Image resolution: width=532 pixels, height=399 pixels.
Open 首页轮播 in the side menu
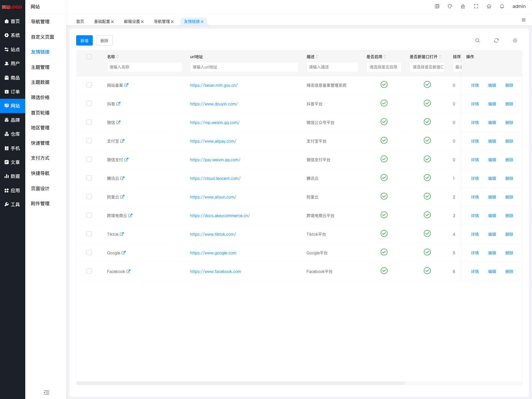tap(40, 113)
